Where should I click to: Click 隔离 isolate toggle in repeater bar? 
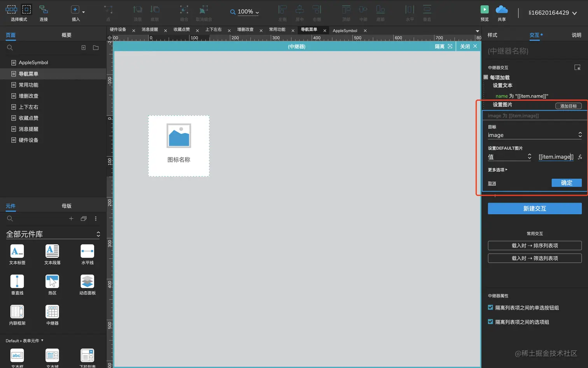click(x=443, y=46)
